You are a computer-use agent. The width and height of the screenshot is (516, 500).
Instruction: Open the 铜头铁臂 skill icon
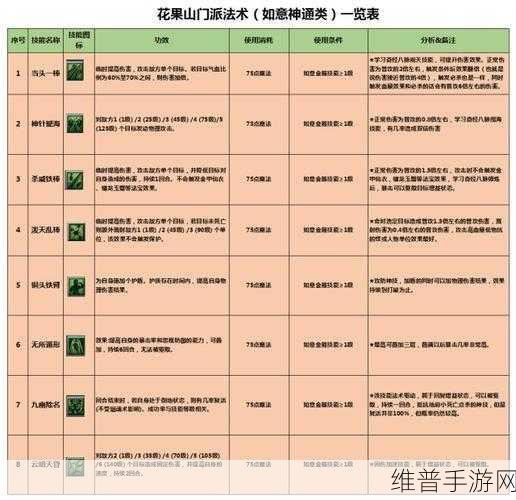tap(76, 286)
